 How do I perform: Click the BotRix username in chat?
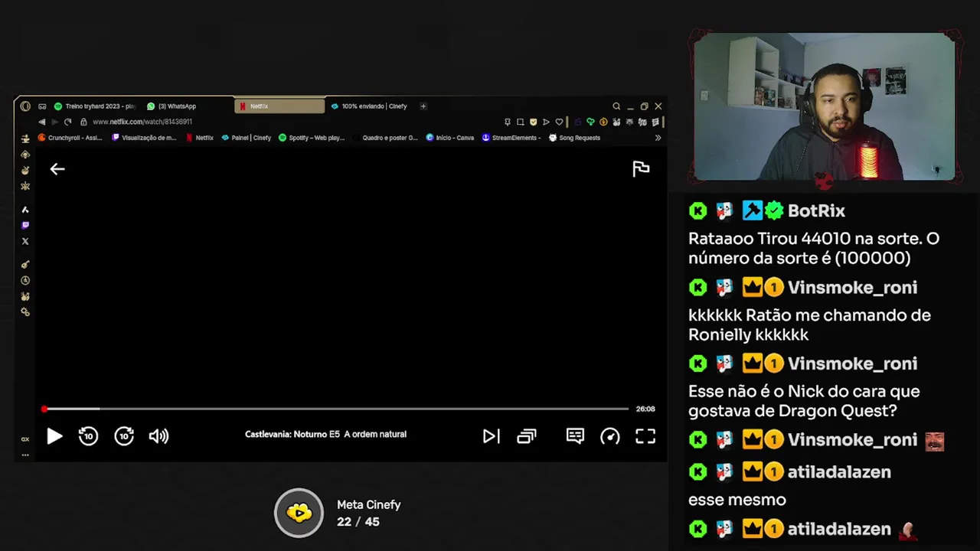(816, 210)
